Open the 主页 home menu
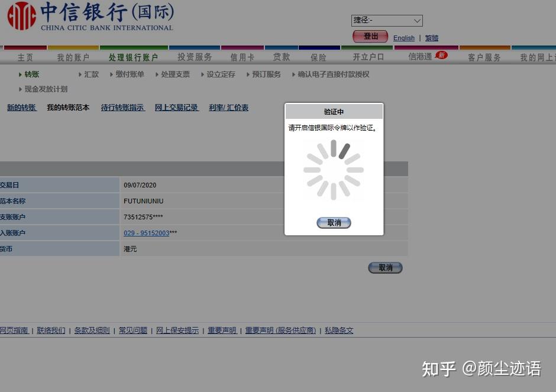 pos(25,57)
